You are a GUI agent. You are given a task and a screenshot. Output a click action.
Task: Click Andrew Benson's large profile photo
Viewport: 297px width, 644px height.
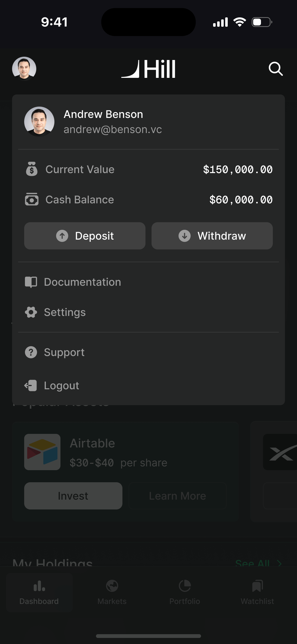coord(39,121)
